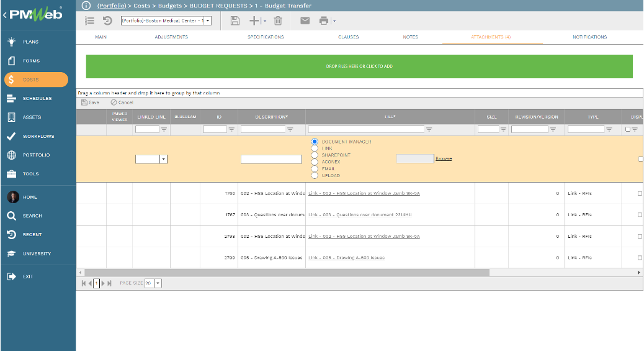Click the grid Cancel button
Image resolution: width=644 pixels, height=351 pixels.
pyautogui.click(x=122, y=103)
